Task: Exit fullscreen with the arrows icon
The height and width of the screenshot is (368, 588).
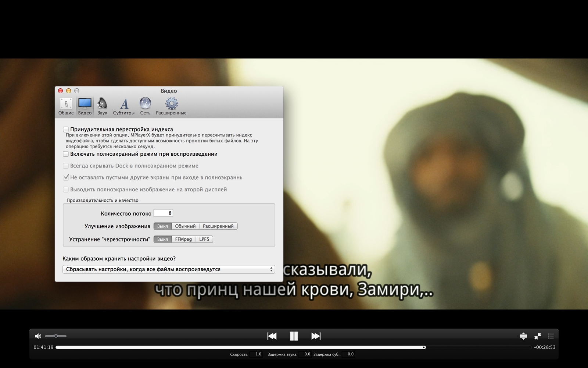Action: [x=537, y=336]
